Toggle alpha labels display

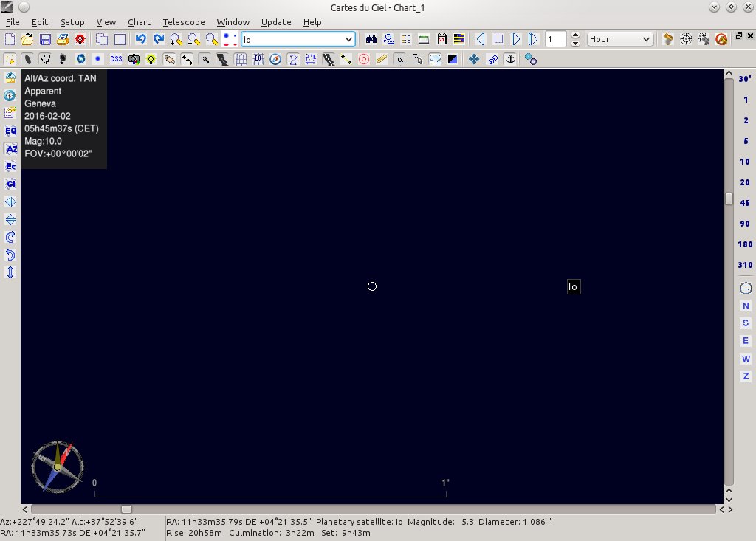click(x=399, y=59)
